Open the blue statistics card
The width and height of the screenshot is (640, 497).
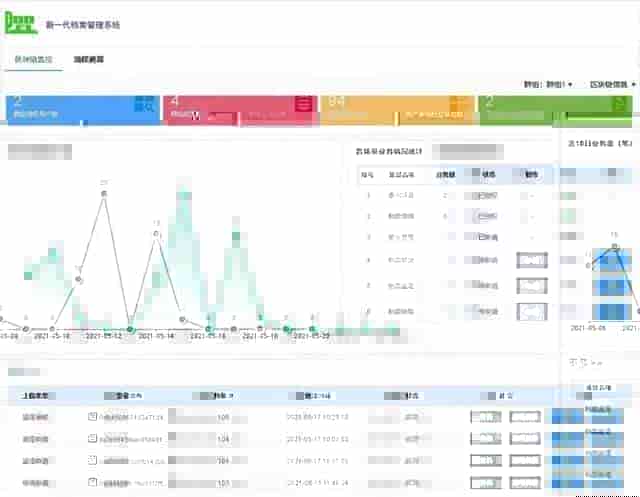click(83, 110)
